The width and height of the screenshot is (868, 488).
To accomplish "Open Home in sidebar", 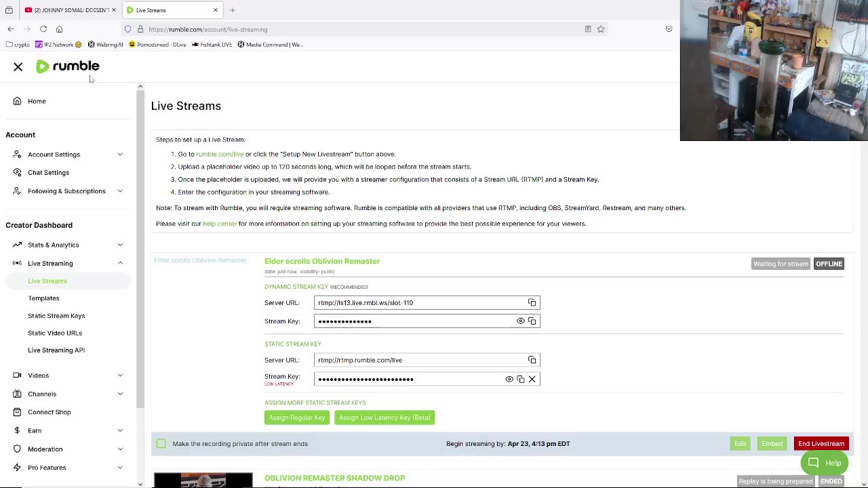I will pos(37,101).
